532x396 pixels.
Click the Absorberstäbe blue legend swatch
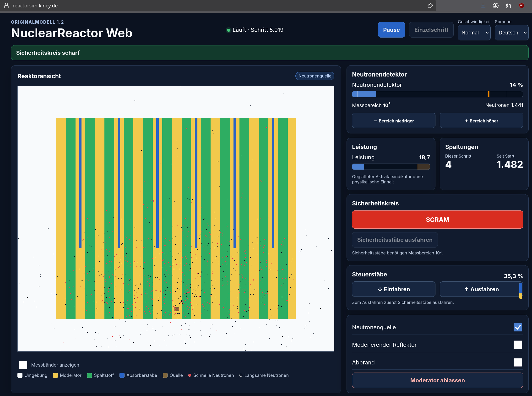(122, 375)
